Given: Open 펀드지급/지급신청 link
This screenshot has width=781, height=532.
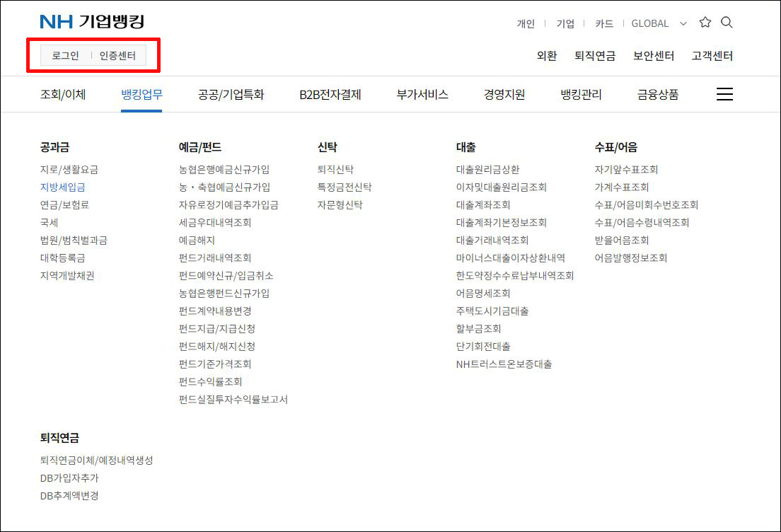Looking at the screenshot, I should click(217, 329).
